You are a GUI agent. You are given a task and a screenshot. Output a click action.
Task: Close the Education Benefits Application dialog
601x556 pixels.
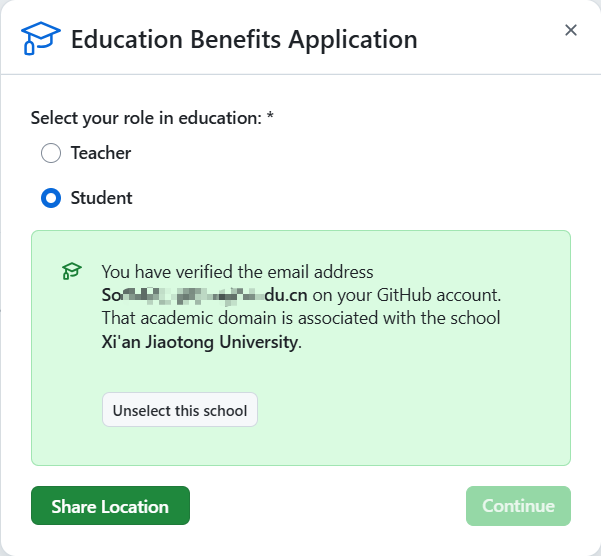(571, 30)
